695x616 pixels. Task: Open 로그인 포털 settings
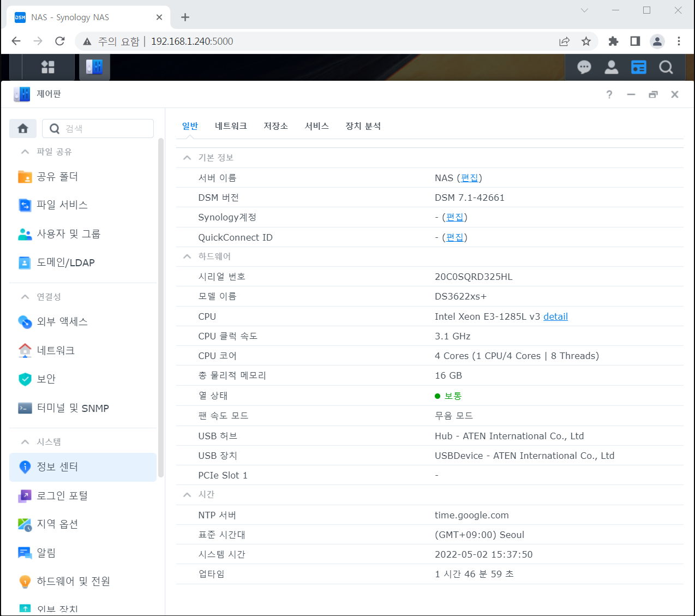83,495
